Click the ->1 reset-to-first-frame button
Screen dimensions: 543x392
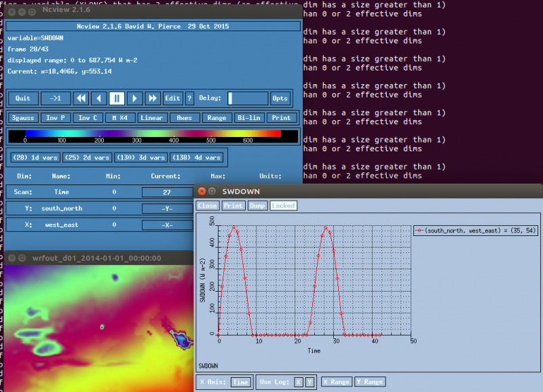pyautogui.click(x=56, y=98)
